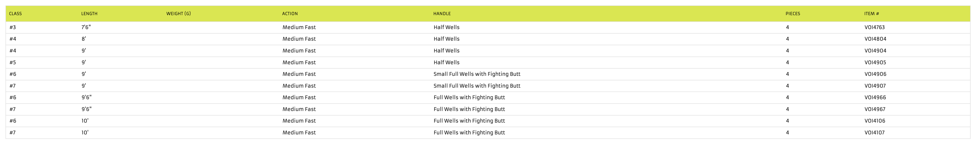This screenshot has height=143, width=980.
Task: Click the CLASS column header
Action: (16, 14)
